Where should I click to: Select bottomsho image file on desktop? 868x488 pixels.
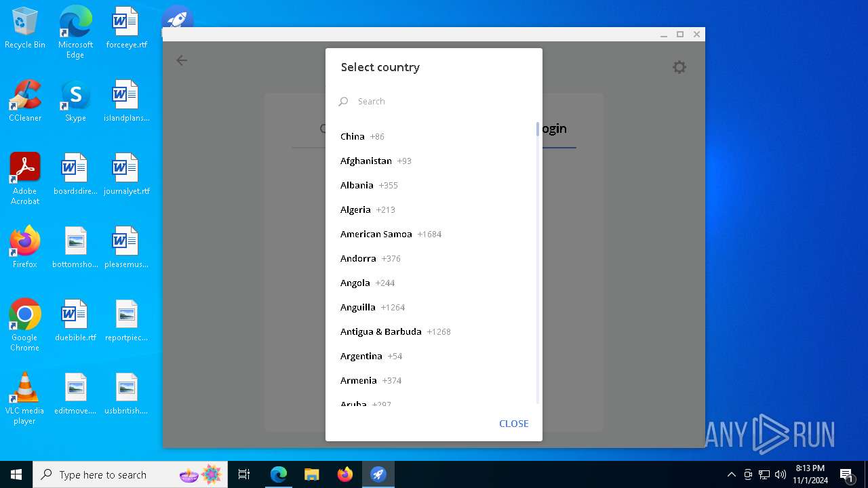[75, 247]
